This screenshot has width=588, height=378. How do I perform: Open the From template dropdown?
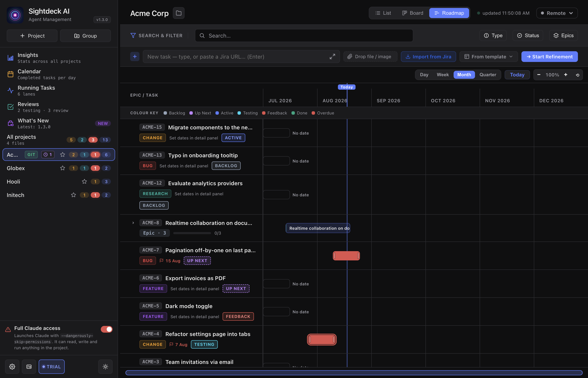point(489,57)
